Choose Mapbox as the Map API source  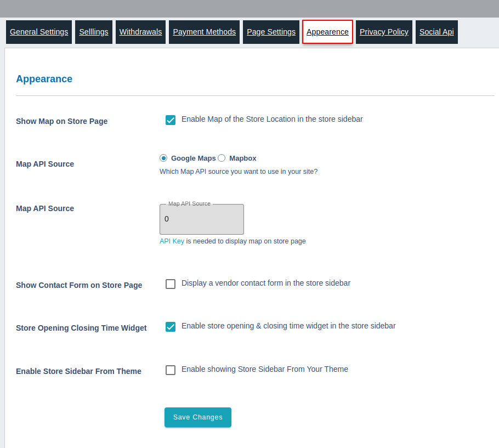222,157
